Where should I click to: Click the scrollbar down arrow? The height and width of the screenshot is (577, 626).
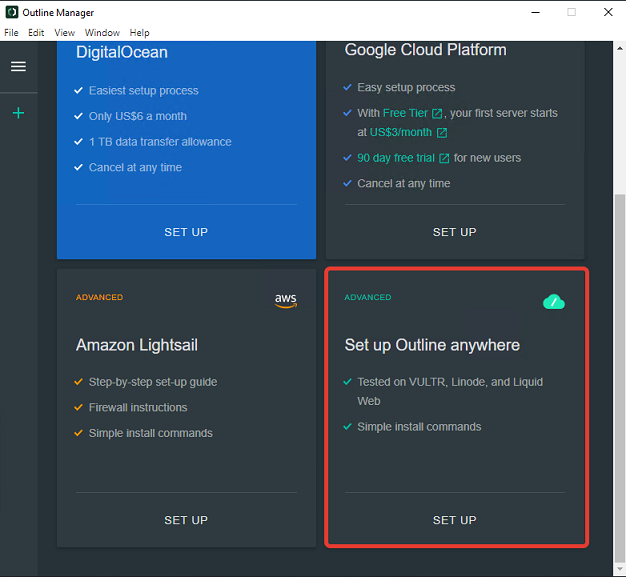[620, 569]
